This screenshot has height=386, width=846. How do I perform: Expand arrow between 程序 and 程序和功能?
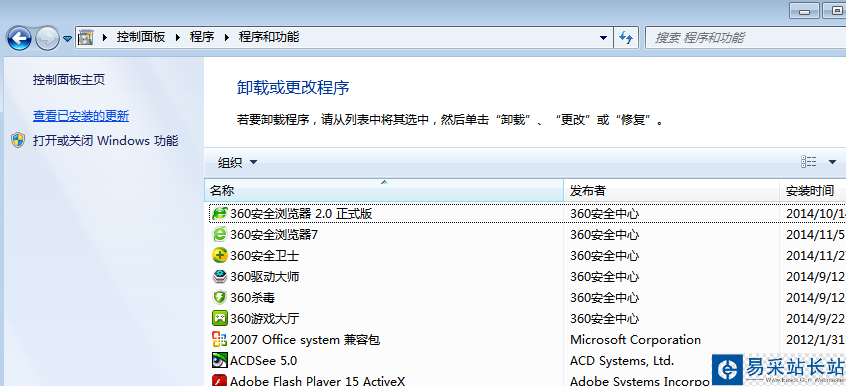227,37
